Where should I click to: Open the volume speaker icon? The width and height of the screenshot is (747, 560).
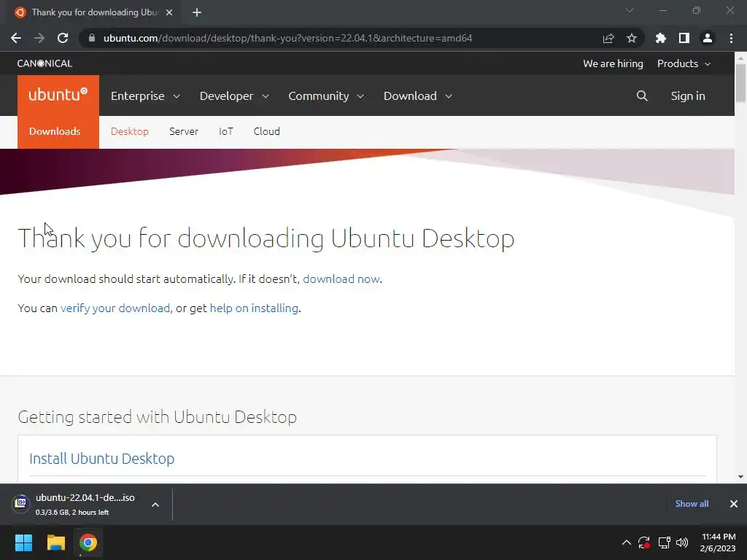pos(682,542)
